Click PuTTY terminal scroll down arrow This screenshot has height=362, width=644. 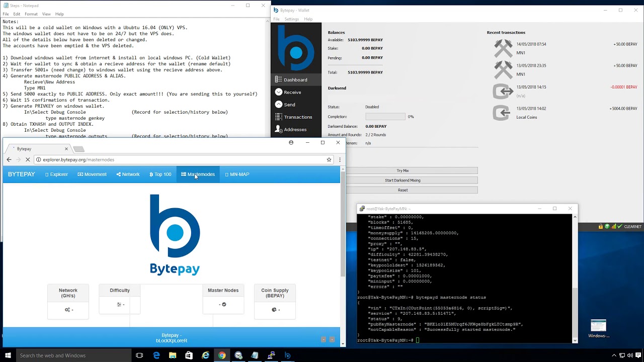tap(575, 340)
